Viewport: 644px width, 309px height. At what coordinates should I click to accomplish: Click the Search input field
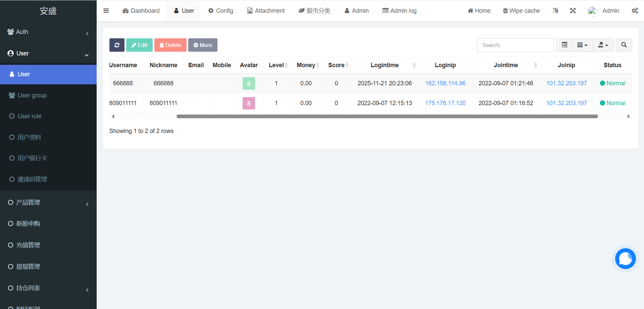point(515,45)
